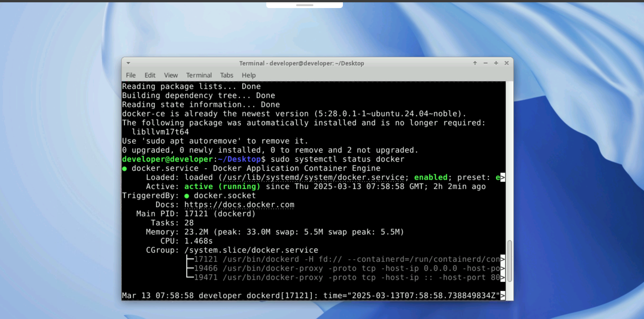644x319 pixels.
Task: Click the /usr/lib/systemd/system/docker.service path
Action: 314,177
